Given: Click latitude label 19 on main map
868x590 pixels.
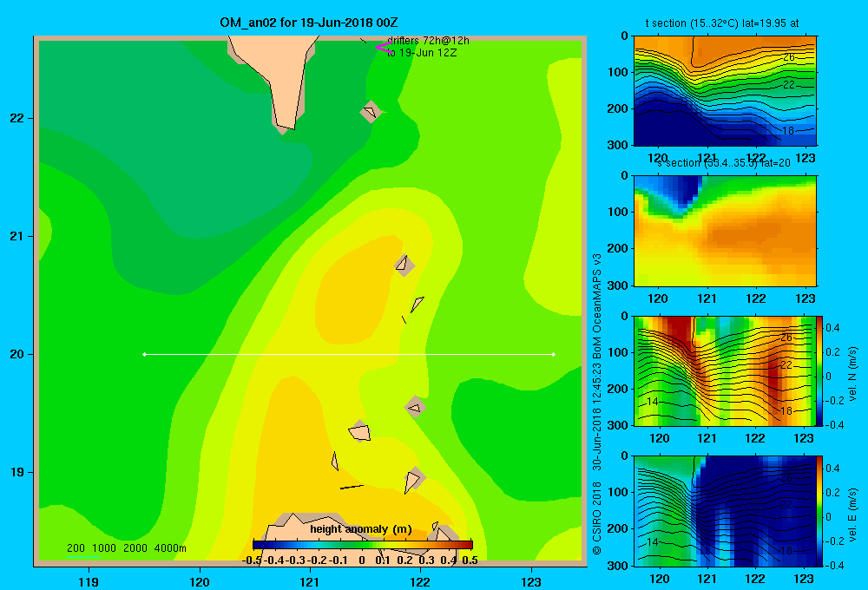Looking at the screenshot, I should (17, 472).
